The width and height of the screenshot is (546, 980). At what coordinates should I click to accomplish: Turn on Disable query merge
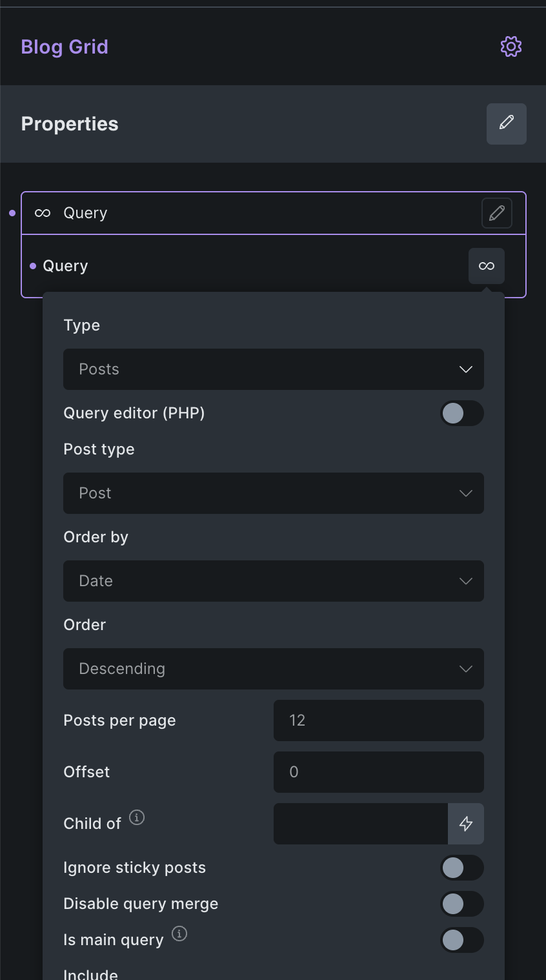point(461,904)
